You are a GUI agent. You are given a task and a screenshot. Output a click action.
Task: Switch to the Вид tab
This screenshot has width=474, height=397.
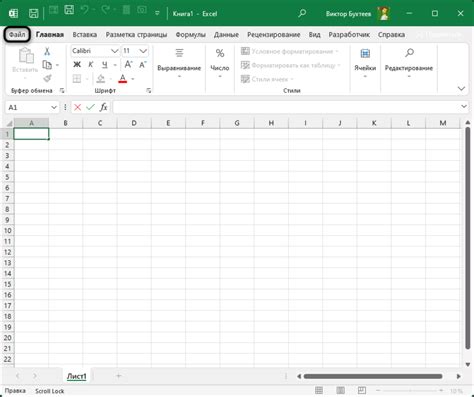314,35
